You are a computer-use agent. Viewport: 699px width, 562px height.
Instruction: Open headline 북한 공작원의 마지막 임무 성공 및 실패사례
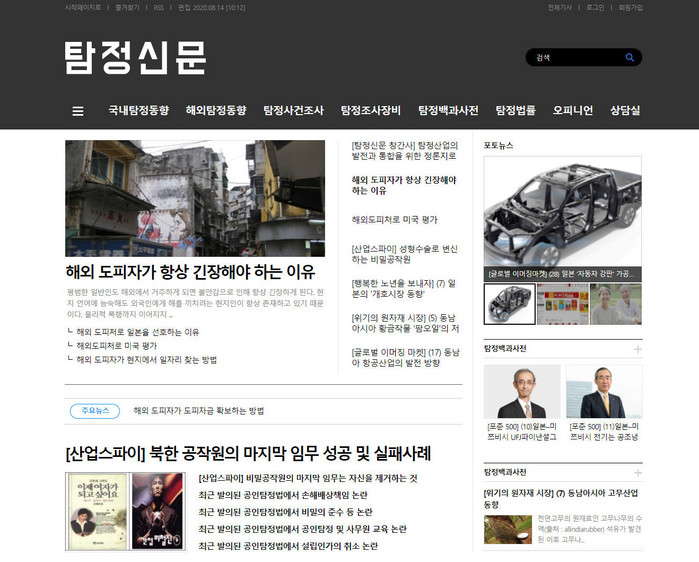click(248, 453)
